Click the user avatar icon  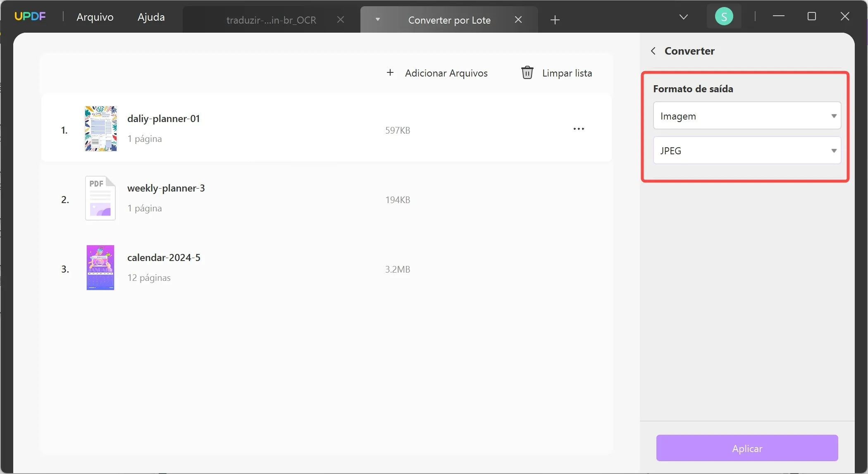724,16
